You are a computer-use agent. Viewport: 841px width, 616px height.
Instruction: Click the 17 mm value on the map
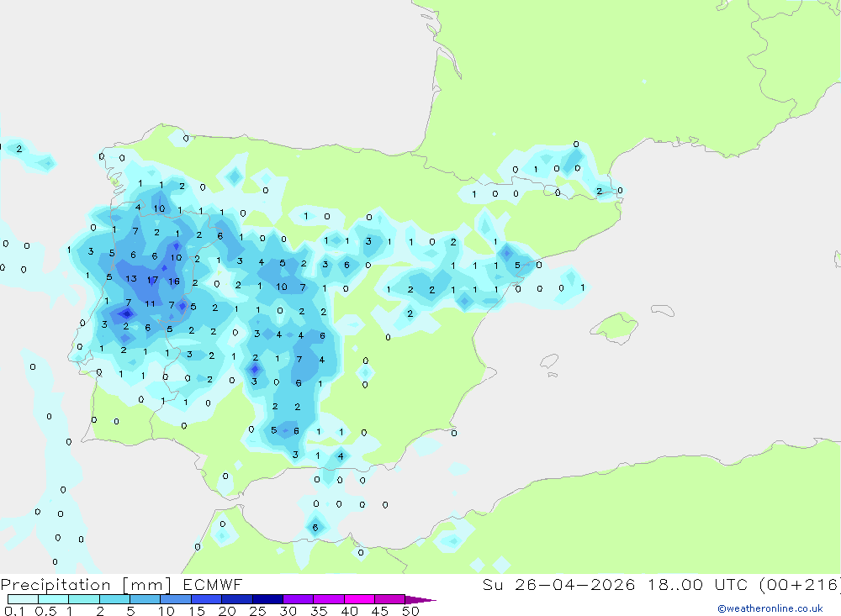tap(153, 281)
